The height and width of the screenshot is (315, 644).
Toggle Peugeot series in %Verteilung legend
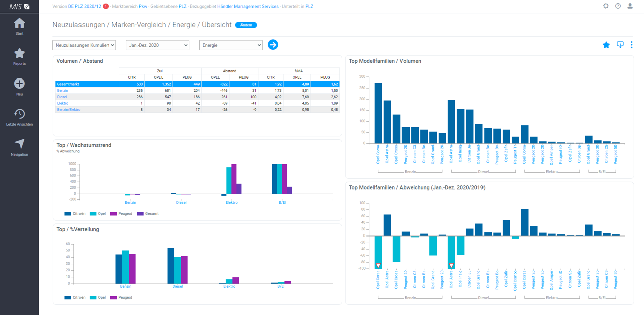pos(121,298)
